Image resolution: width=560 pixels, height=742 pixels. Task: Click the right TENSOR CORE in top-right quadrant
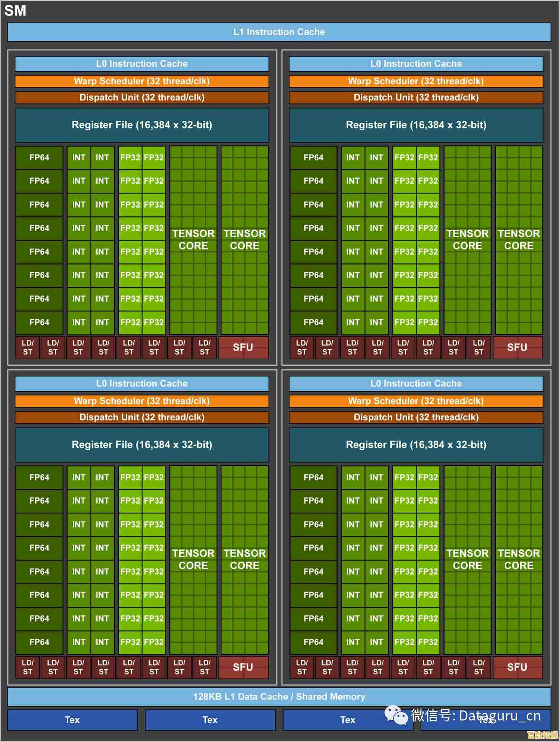pos(518,240)
